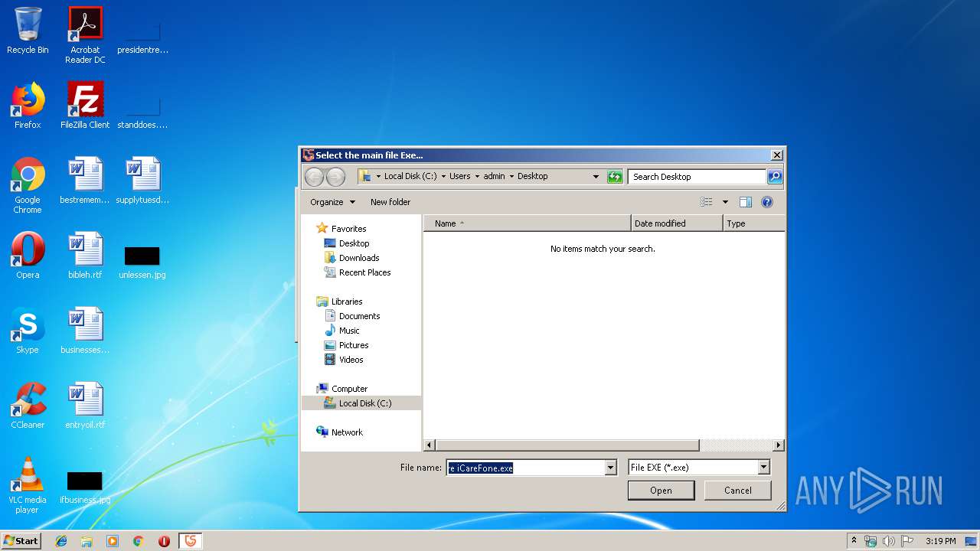Open Music library

(349, 331)
